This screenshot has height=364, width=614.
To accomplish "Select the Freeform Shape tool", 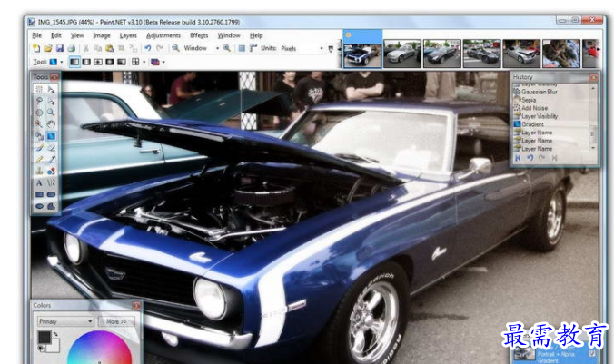I will coord(51,206).
